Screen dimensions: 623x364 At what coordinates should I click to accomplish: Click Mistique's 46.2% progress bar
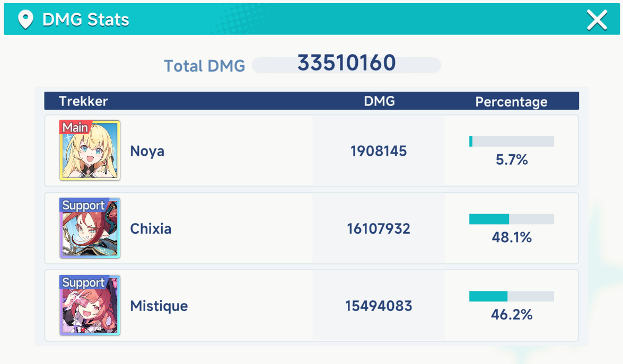[x=511, y=296]
